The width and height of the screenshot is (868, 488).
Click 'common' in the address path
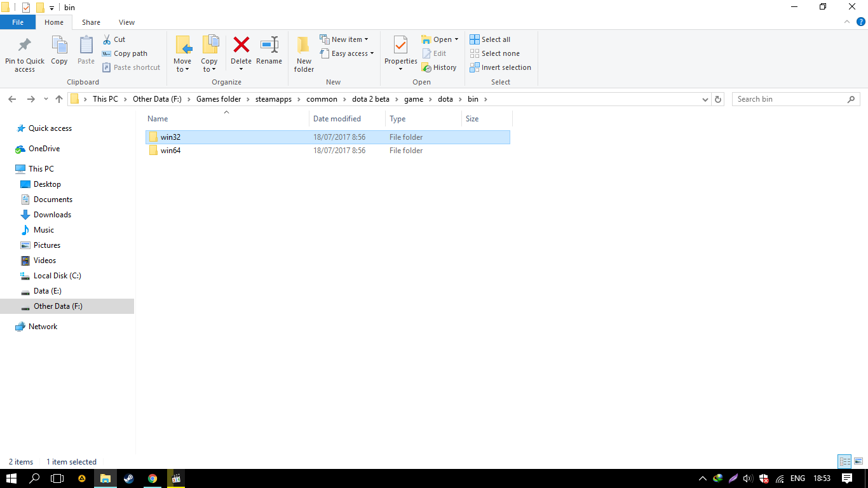322,99
